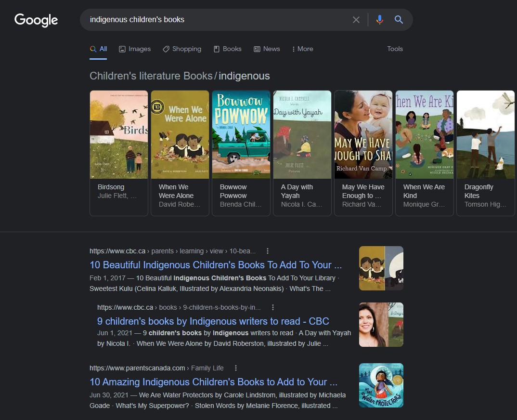Screen dimensions: 517x420
Task: Start a voice search with the microphone
Action: [379, 20]
